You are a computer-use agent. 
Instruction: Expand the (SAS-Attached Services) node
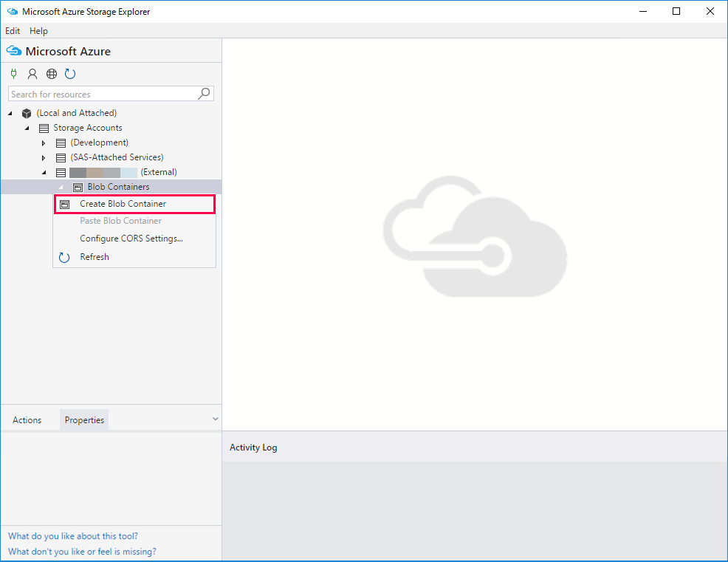(43, 158)
